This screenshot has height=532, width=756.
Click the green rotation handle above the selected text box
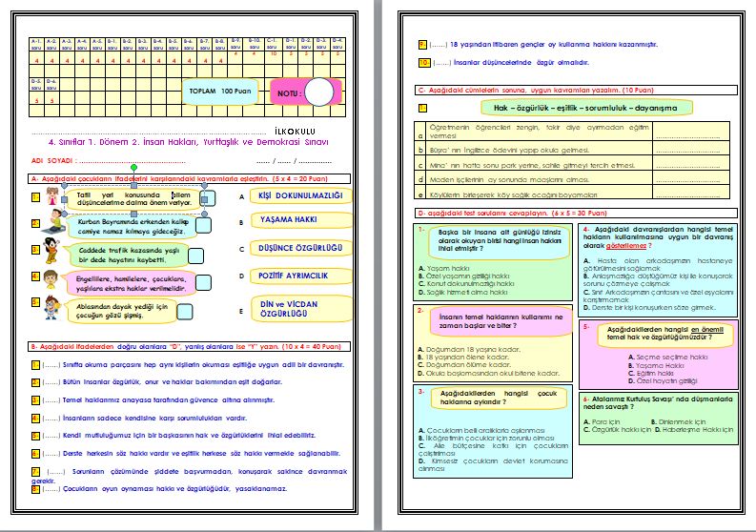[134, 168]
